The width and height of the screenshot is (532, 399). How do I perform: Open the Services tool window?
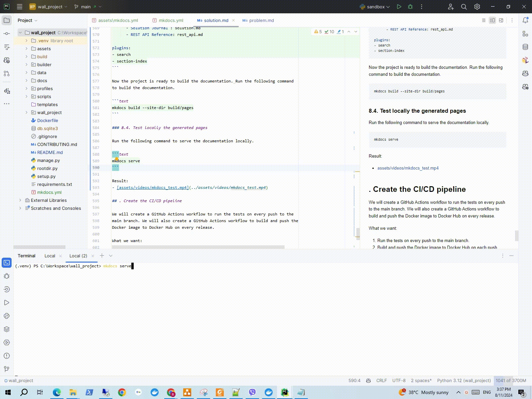click(7, 342)
